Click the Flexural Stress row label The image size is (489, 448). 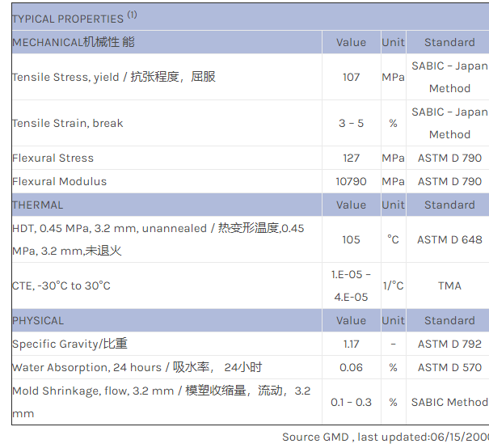(x=53, y=158)
